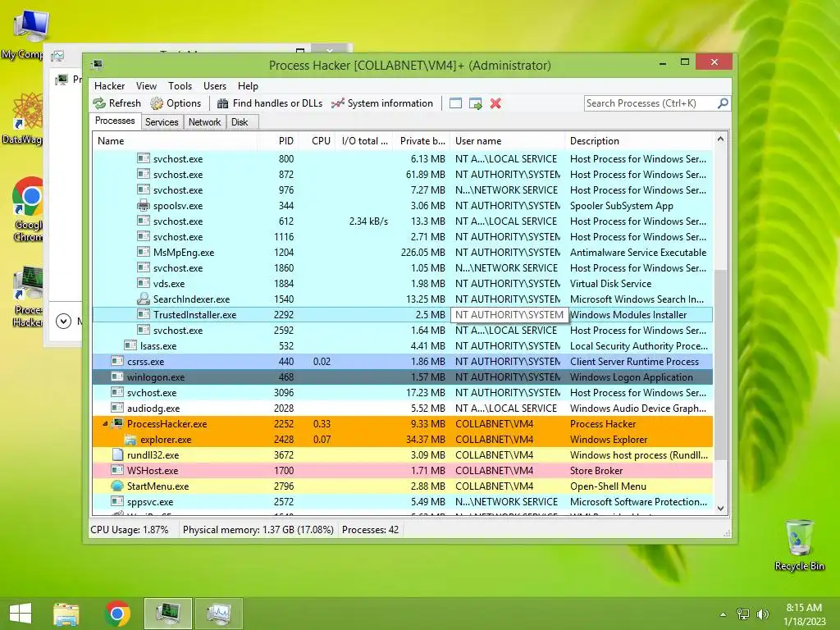Open Chrome from the taskbar
Image resolution: width=840 pixels, height=630 pixels.
[x=117, y=614]
